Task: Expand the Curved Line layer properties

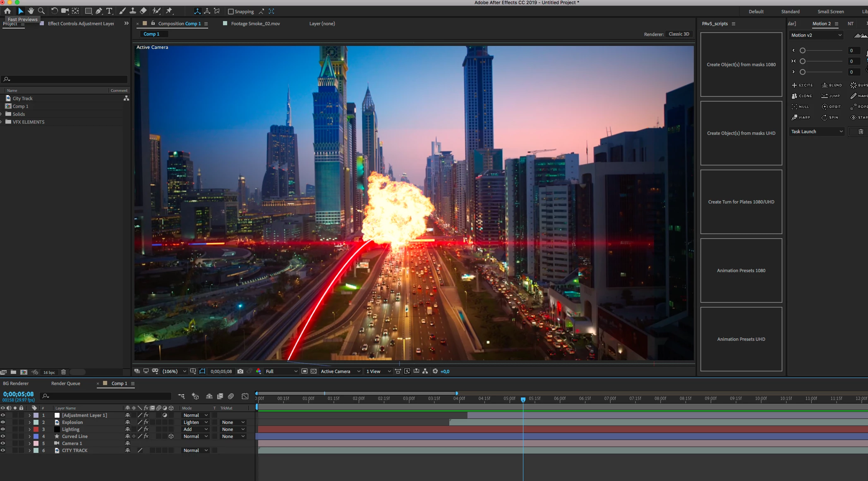Action: click(x=29, y=436)
